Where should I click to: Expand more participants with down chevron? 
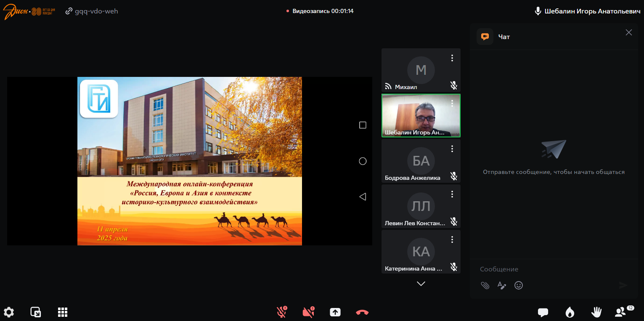click(x=421, y=284)
